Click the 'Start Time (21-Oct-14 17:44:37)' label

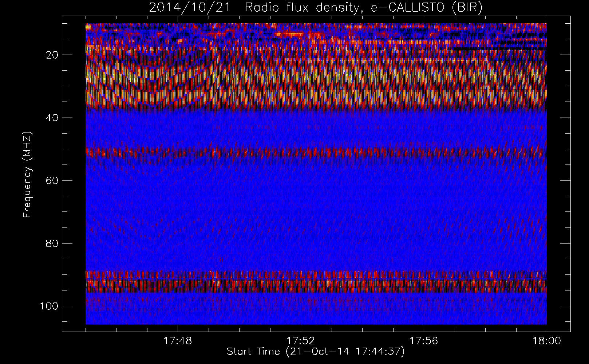click(316, 352)
